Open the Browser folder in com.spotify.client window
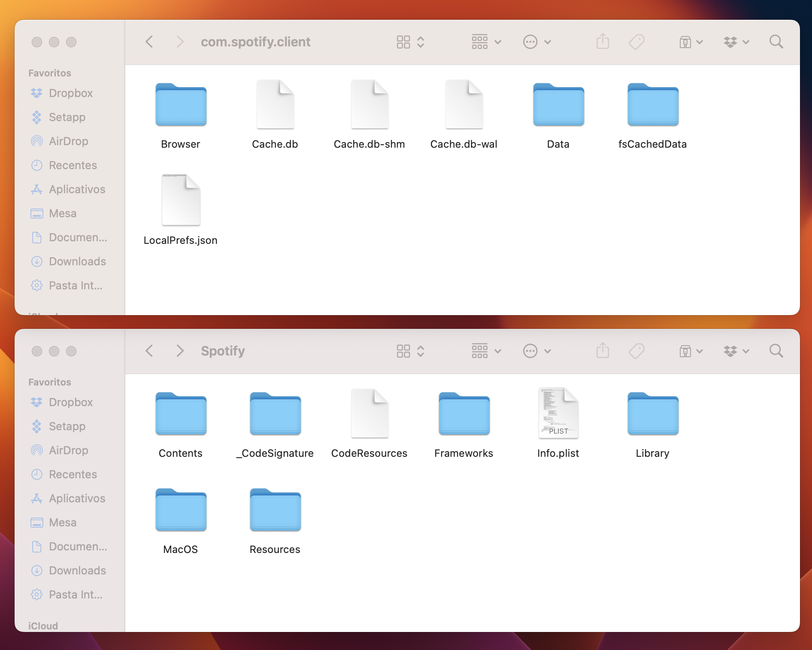The image size is (812, 650). (181, 105)
